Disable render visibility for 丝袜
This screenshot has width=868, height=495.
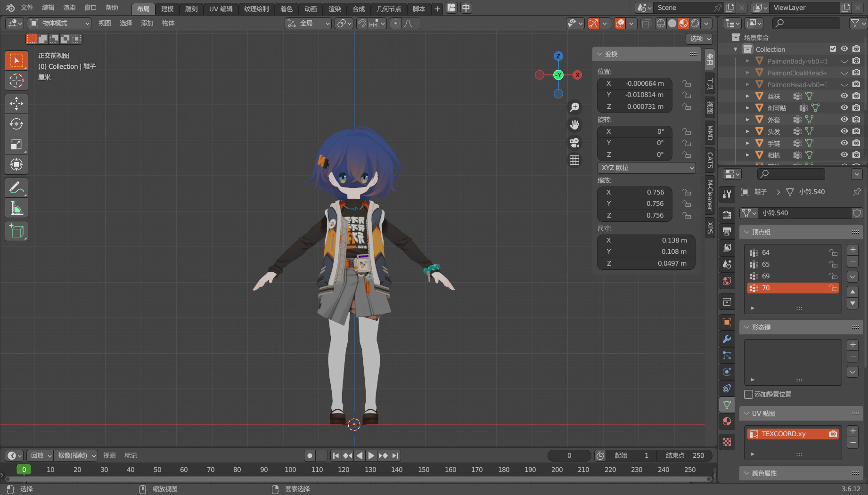(x=856, y=96)
